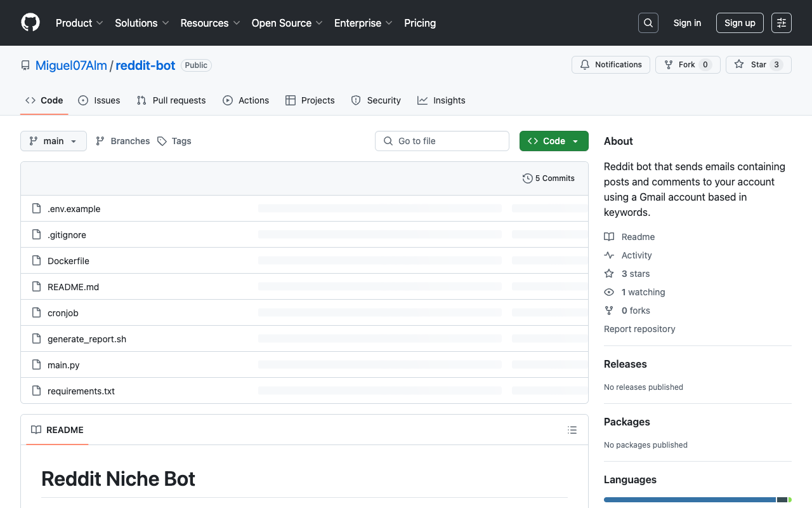Click the pulse icon beside Activity
This screenshot has width=812, height=508.
(x=609, y=255)
